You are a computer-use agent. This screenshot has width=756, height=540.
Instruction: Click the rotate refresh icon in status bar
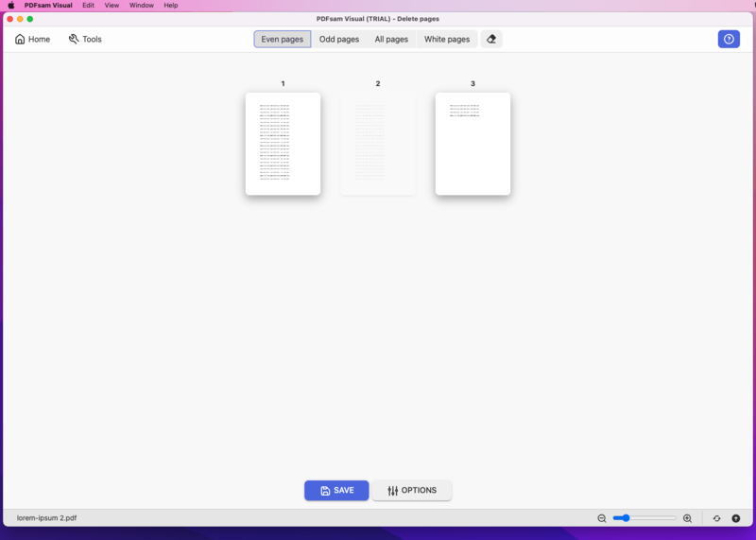pyautogui.click(x=717, y=518)
